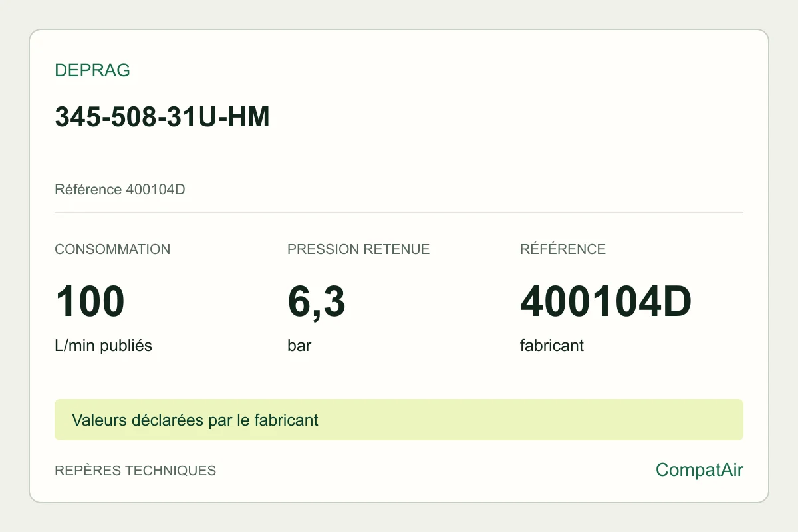Select the 345-508-31U-HM product title
The height and width of the screenshot is (532, 798).
(x=162, y=117)
